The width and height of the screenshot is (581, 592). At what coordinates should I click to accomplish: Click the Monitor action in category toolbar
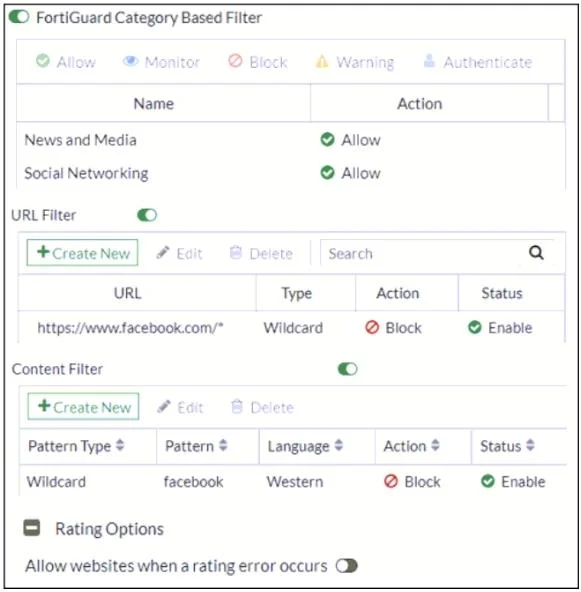[x=162, y=62]
